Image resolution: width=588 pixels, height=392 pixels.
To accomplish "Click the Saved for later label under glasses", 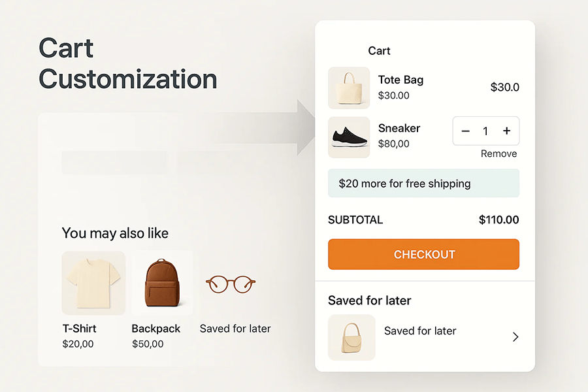I will tap(235, 329).
